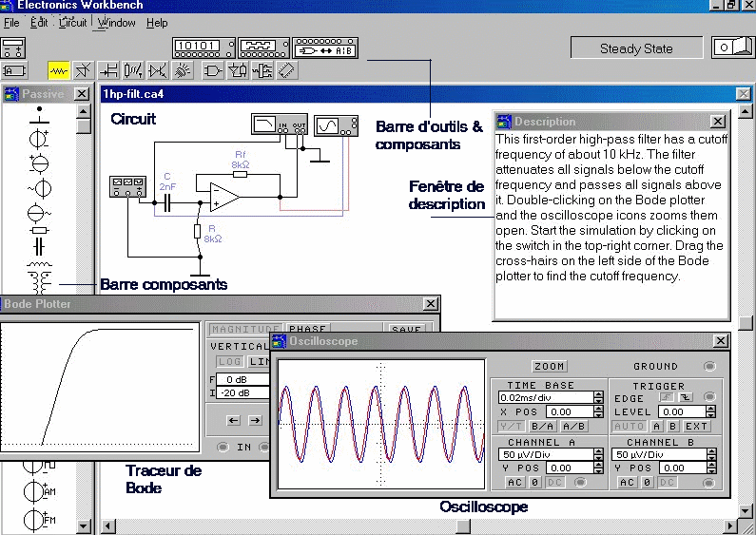756x535 pixels.
Task: Set oscilloscope Channel A coupling to AC
Action: [514, 482]
